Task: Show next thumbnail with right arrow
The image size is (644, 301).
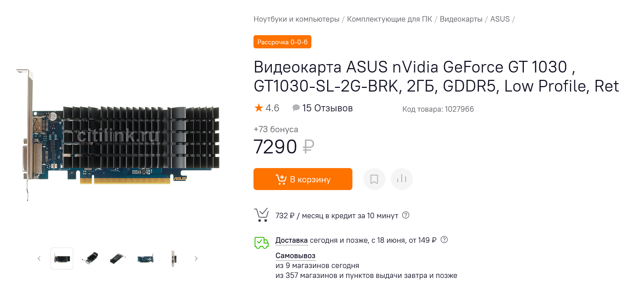Action: click(x=196, y=259)
